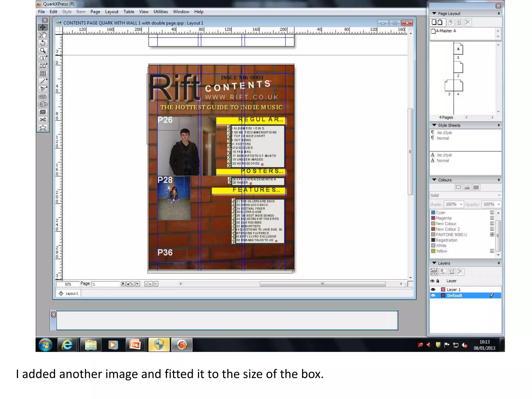Select PANTONE 9080 U colour
This screenshot has width=532, height=399.
451,235
